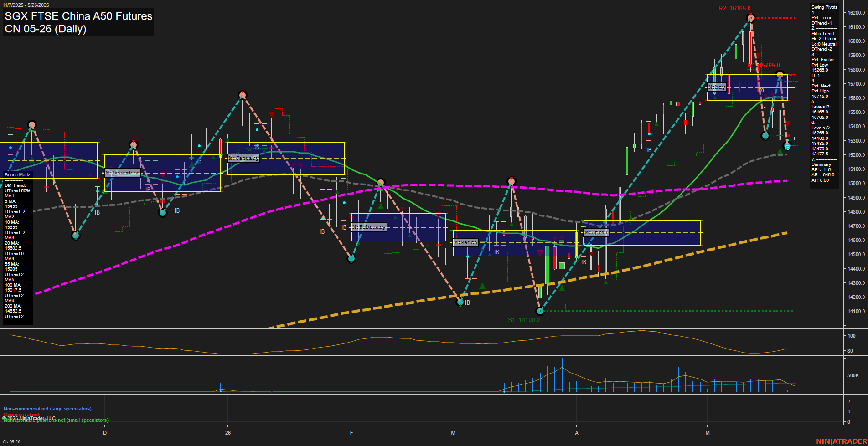This screenshot has width=868, height=446.
Task: Click the CN 05-26 label at bottom-left
Action: pos(11,442)
